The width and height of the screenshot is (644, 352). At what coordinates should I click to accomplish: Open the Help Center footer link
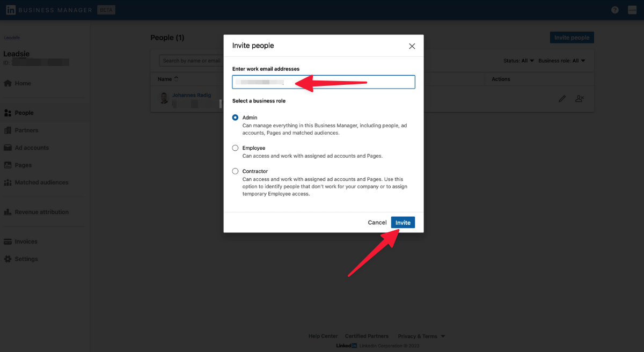tap(323, 336)
